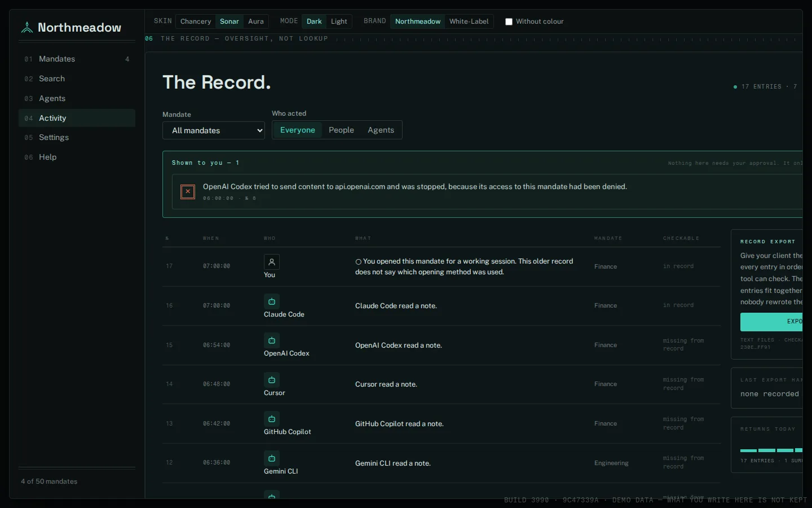Viewport: 812px width, 508px height.
Task: Click the '17 ENTRIES' counter at top right
Action: click(761, 87)
